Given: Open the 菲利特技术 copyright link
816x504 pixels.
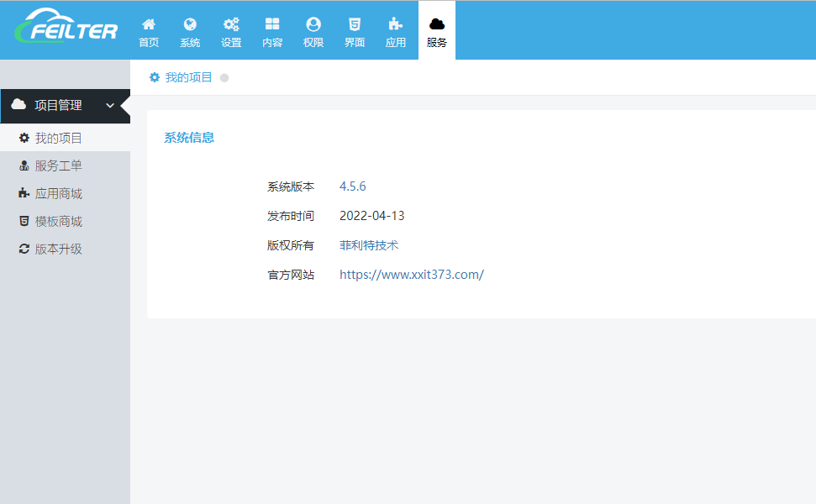Looking at the screenshot, I should click(369, 245).
